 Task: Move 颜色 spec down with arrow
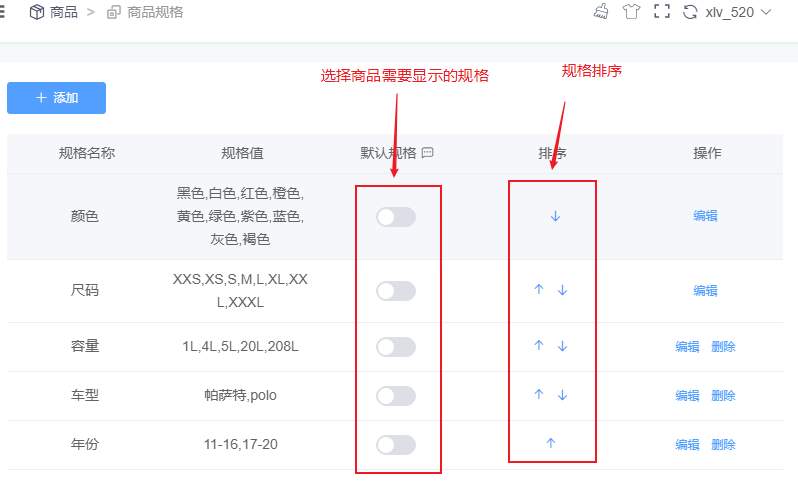tap(555, 216)
